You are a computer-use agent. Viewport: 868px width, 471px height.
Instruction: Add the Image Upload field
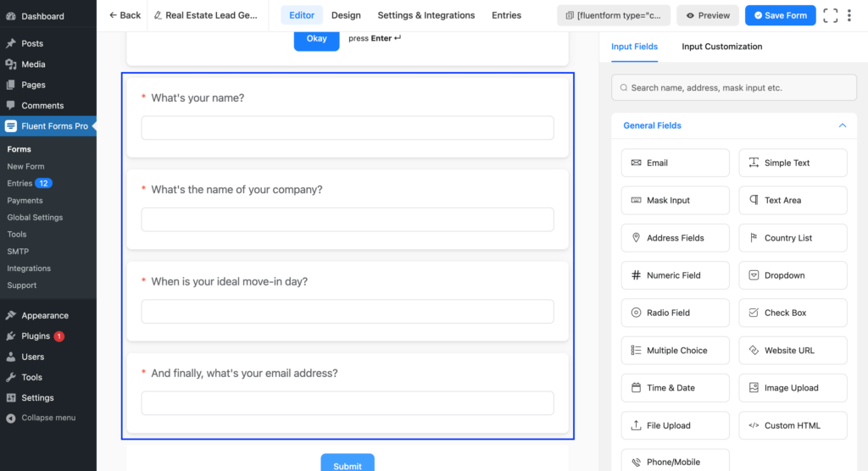tap(793, 388)
